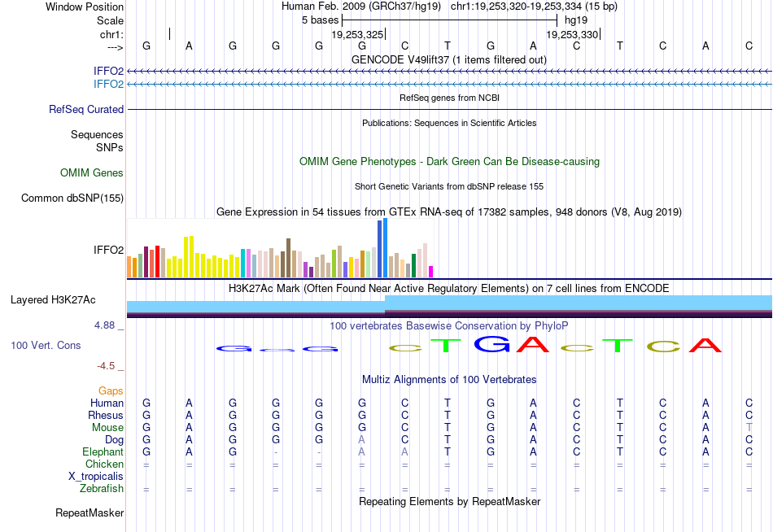
Task: Click the Human species row label
Action: coord(107,403)
